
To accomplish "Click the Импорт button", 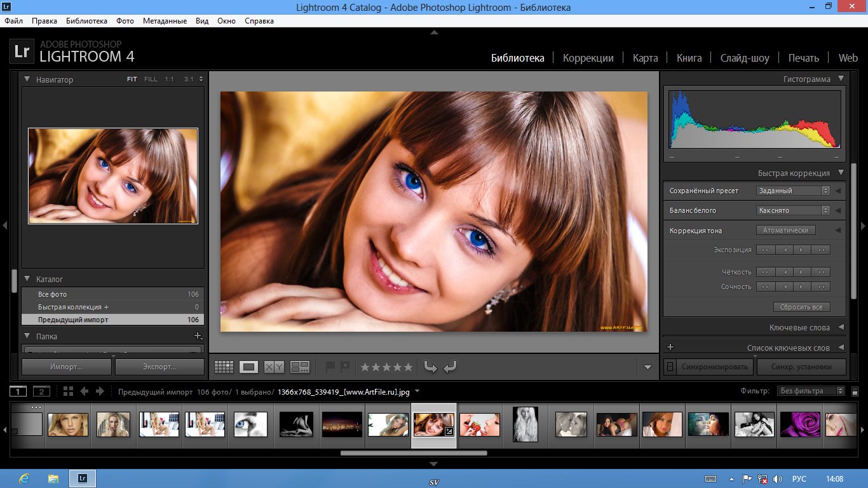I will (x=67, y=367).
